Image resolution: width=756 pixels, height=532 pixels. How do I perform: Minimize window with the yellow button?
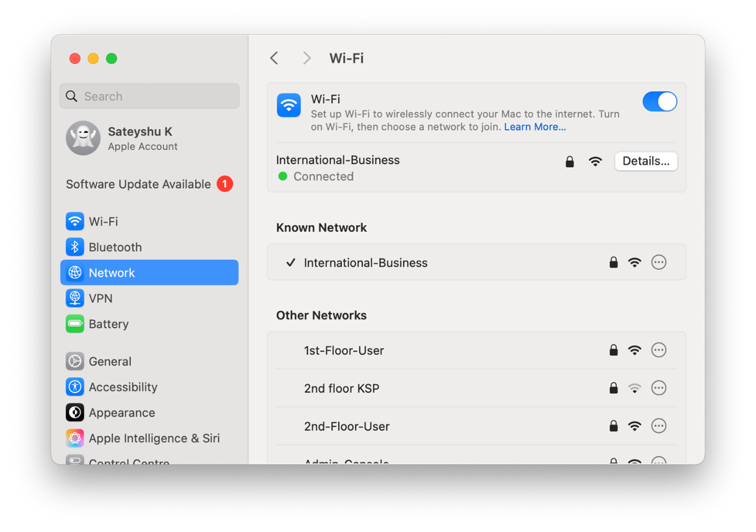pyautogui.click(x=93, y=58)
